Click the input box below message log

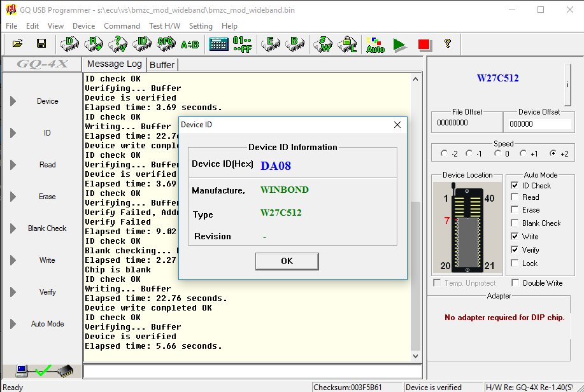[253, 372]
